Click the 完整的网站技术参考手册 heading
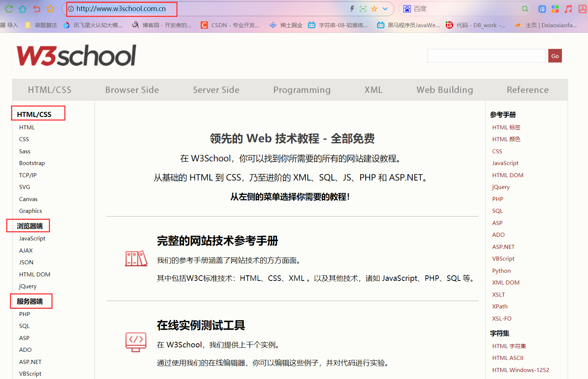 [x=218, y=241]
